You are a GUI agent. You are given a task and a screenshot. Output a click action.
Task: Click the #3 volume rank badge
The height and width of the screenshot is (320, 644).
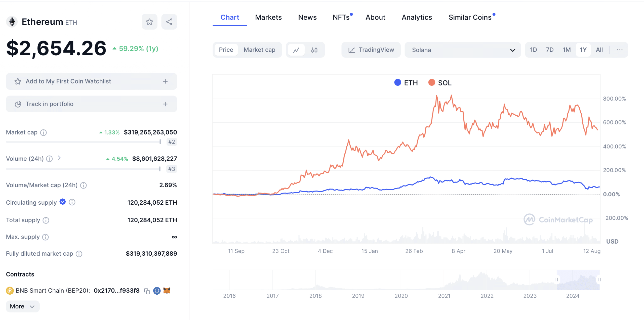click(x=172, y=169)
